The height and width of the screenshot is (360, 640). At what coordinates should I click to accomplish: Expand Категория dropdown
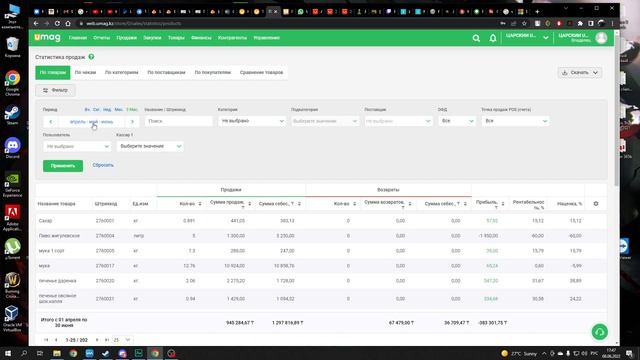(x=251, y=121)
